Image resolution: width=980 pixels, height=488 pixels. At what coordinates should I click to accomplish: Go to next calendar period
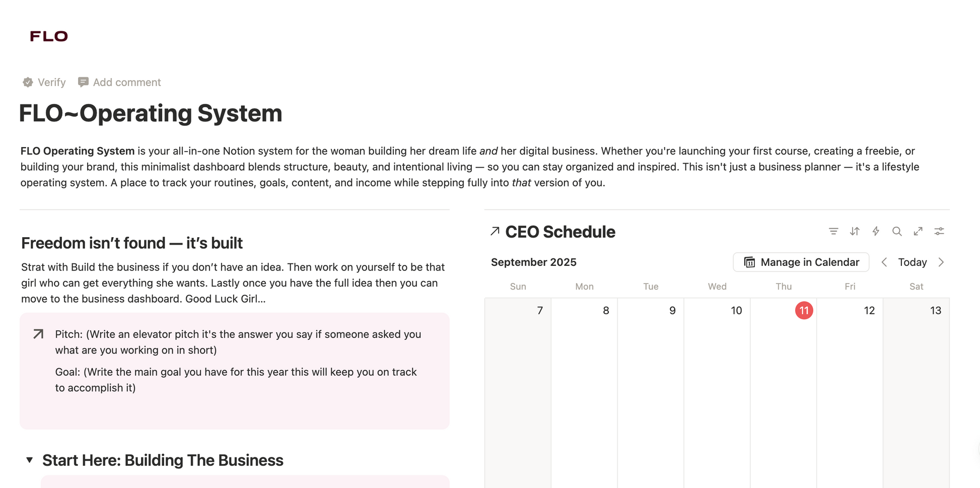point(941,262)
